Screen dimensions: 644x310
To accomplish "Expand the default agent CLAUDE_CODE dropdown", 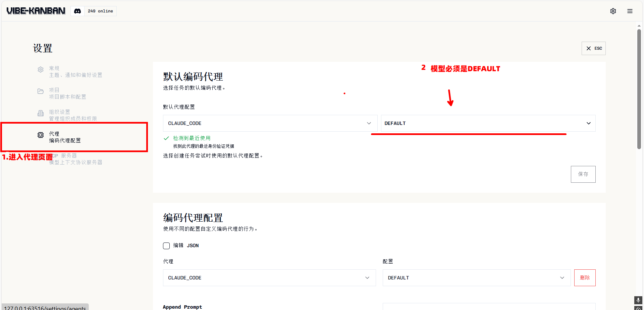I will pyautogui.click(x=270, y=123).
